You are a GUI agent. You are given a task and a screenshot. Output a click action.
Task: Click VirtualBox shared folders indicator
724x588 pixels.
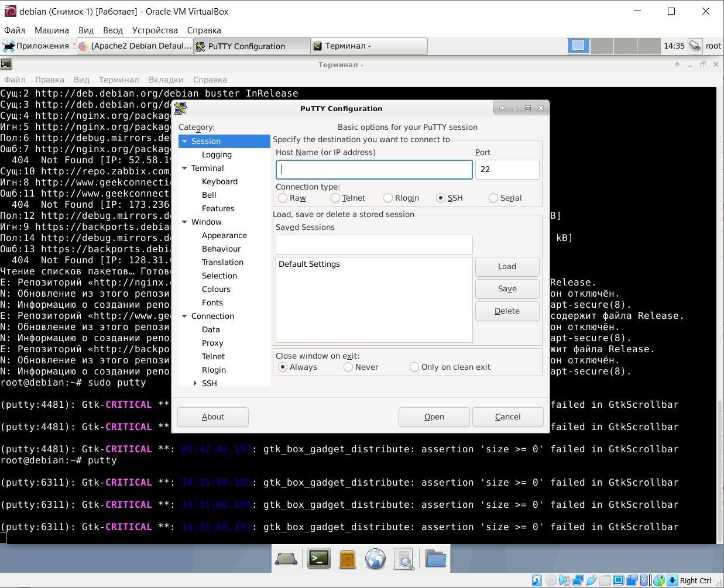click(605, 580)
